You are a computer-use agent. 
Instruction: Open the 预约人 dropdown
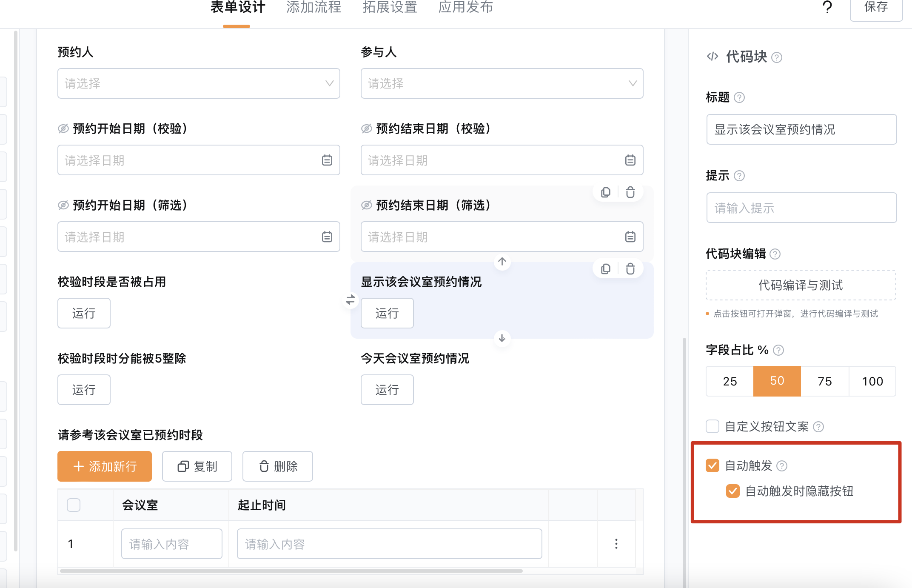pos(199,83)
